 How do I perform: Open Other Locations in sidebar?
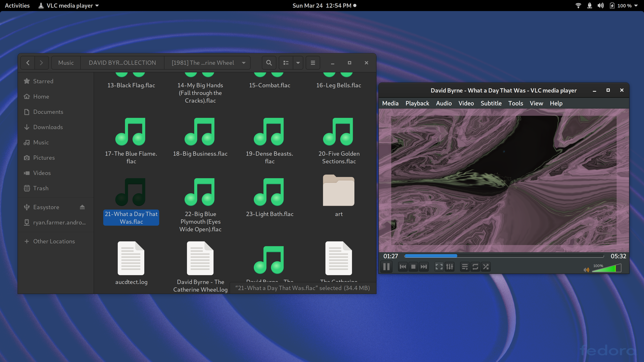pyautogui.click(x=54, y=241)
